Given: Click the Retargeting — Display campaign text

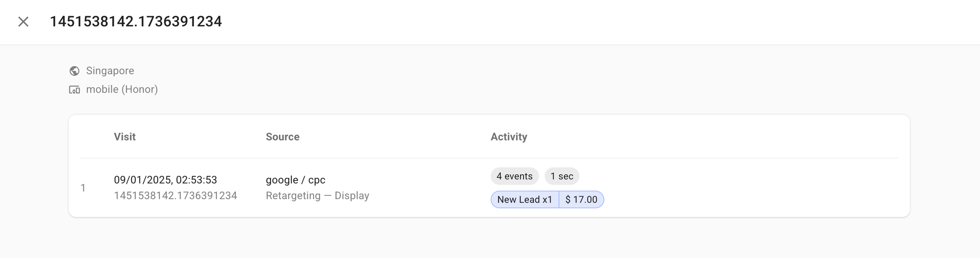Looking at the screenshot, I should tap(318, 196).
